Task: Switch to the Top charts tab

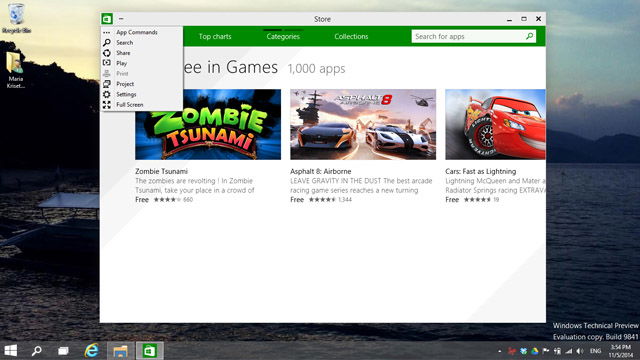Action: coord(215,36)
